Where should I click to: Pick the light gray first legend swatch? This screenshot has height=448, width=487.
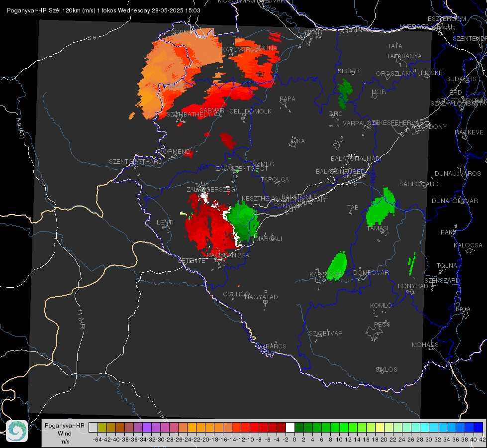click(x=93, y=427)
